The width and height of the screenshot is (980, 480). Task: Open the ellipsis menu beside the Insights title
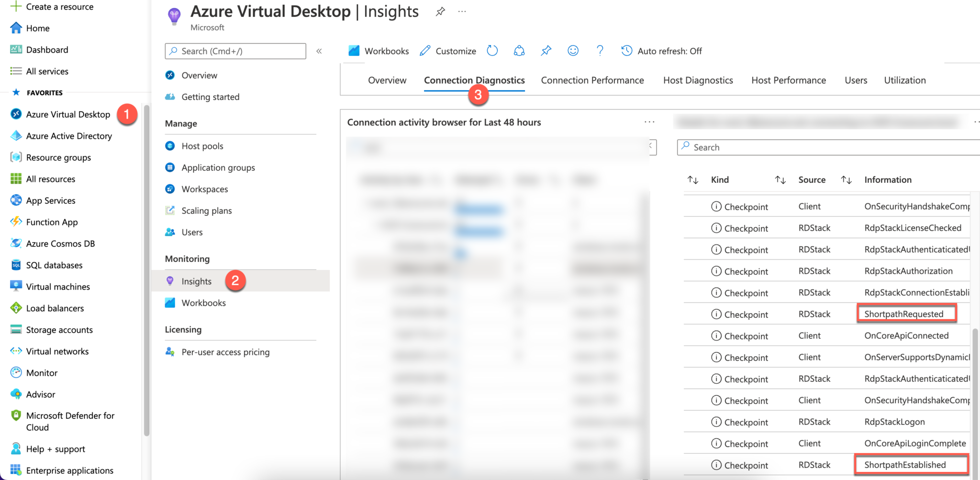[x=462, y=12]
